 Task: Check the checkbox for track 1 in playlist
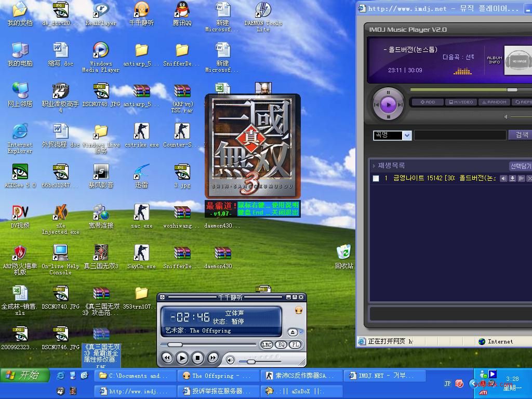coord(376,178)
